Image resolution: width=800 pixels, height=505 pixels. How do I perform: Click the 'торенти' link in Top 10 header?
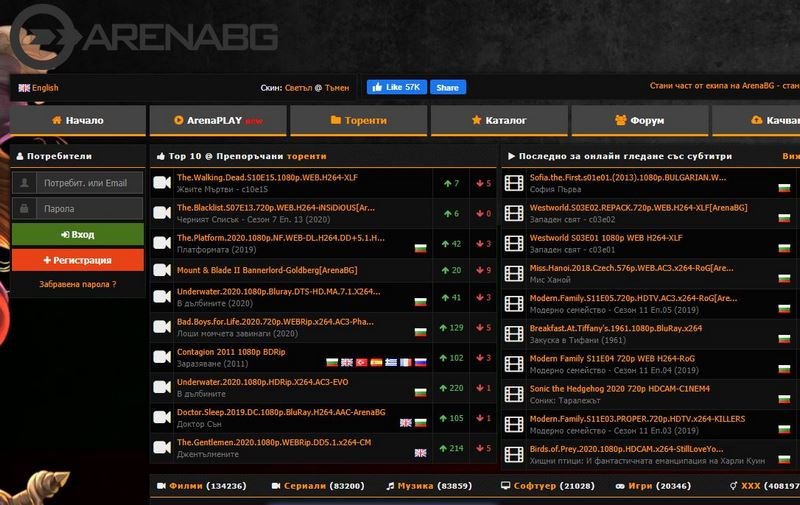[x=307, y=156]
